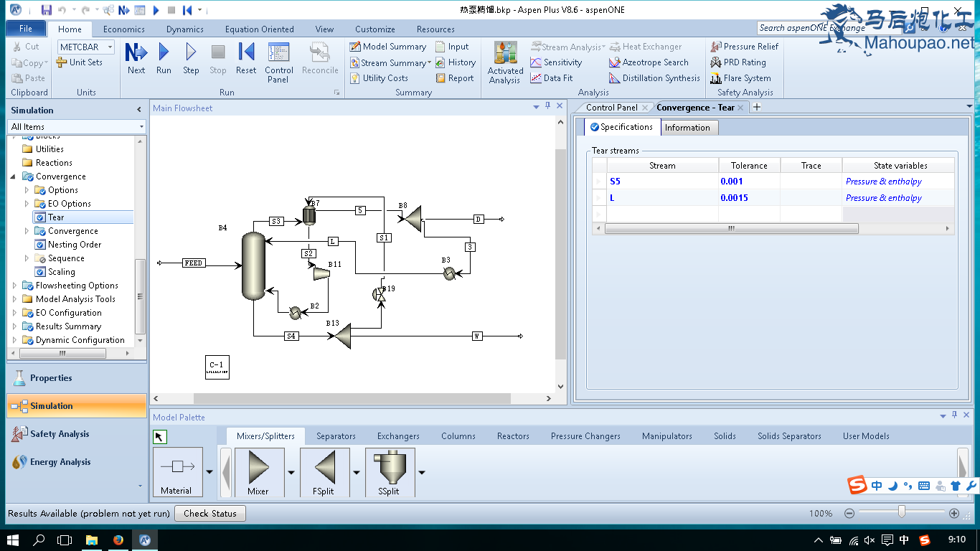Open the File menu
980x551 pixels.
26,29
